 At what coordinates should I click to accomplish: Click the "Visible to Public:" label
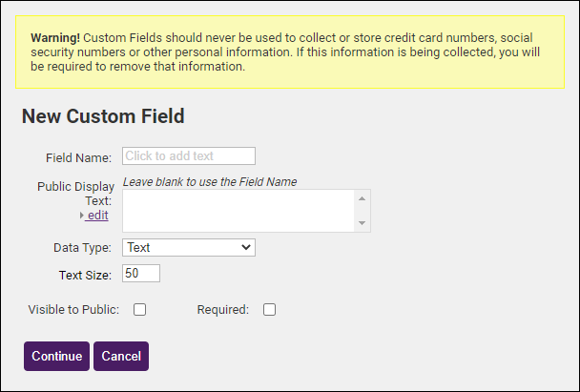(73, 309)
